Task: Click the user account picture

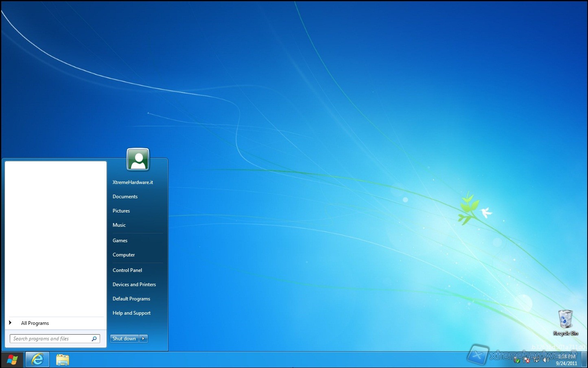Action: click(138, 159)
